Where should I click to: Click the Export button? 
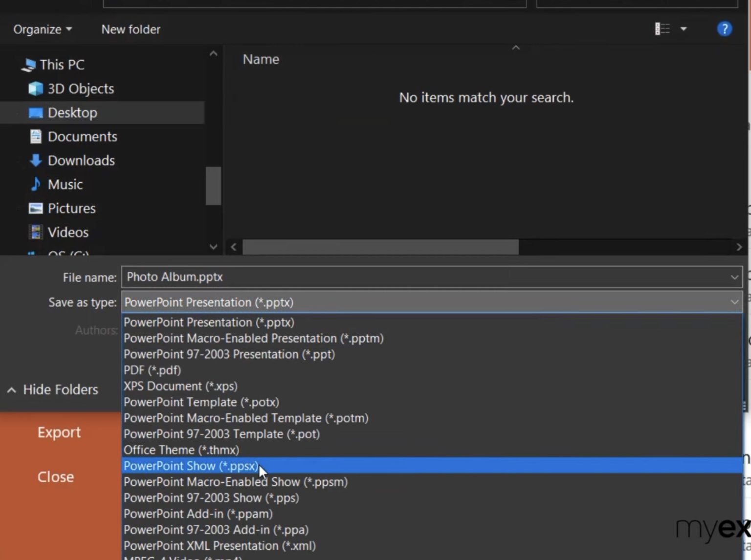[x=59, y=432]
